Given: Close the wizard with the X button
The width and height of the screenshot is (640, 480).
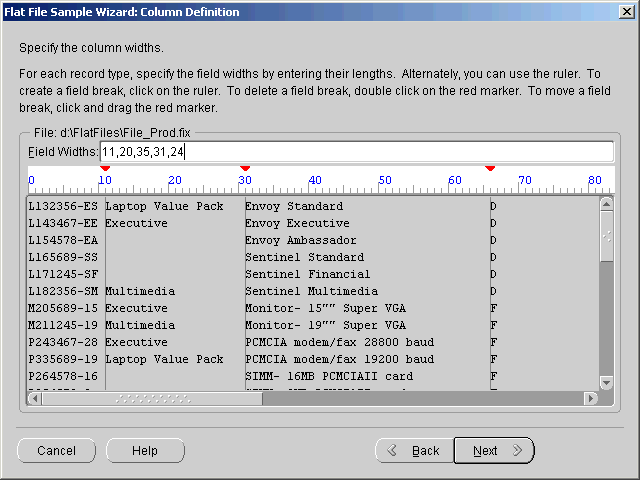Looking at the screenshot, I should point(627,11).
